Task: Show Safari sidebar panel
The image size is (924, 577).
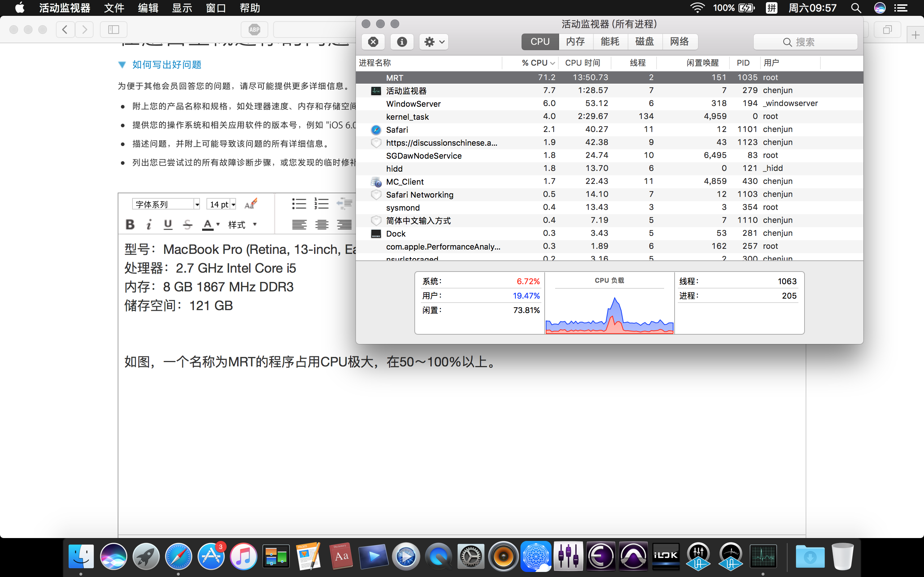Action: pos(113,29)
